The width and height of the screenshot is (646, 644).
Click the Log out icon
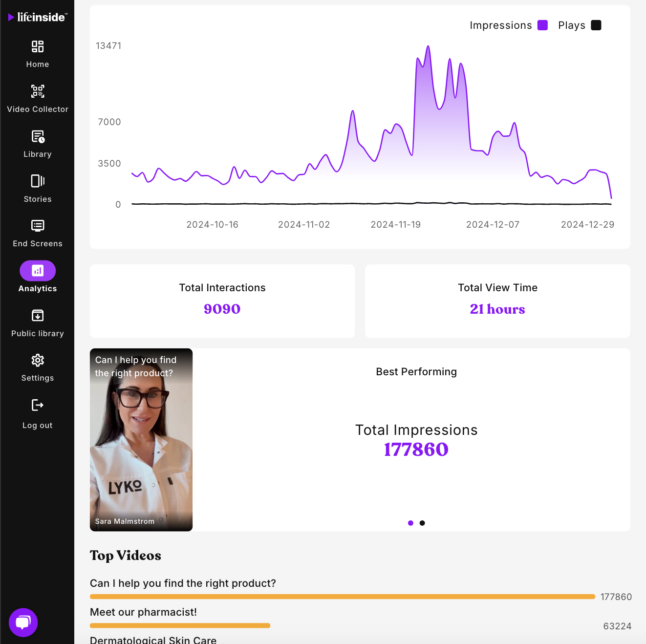coord(38,405)
